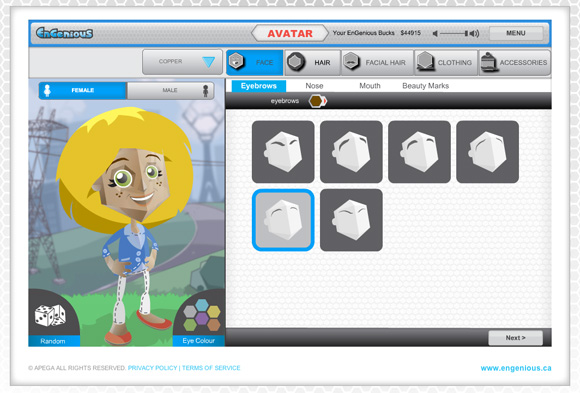The image size is (580, 393).
Task: Open the MENU button
Action: point(516,33)
